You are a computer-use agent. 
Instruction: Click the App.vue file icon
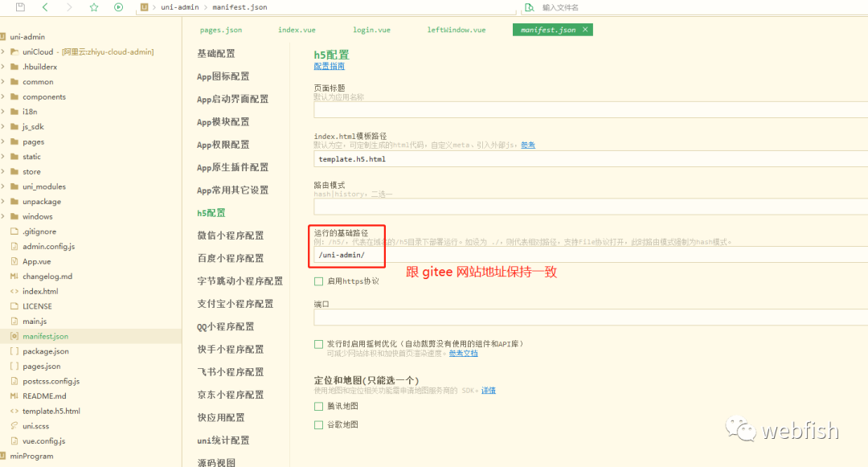point(14,261)
